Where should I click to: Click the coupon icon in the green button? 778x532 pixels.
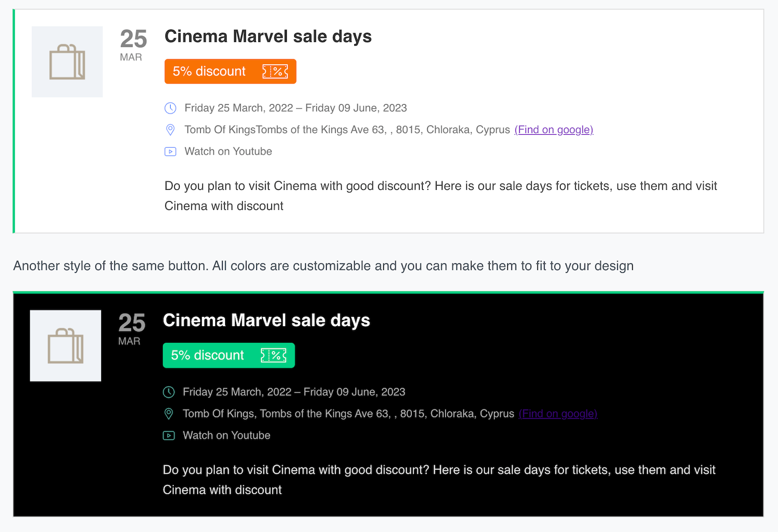tap(273, 355)
